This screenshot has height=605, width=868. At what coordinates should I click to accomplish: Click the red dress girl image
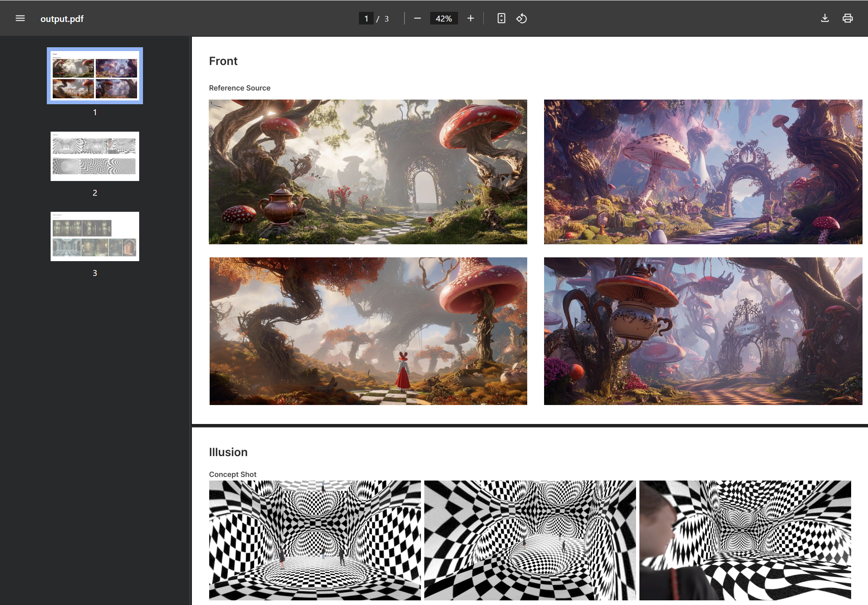coord(368,331)
